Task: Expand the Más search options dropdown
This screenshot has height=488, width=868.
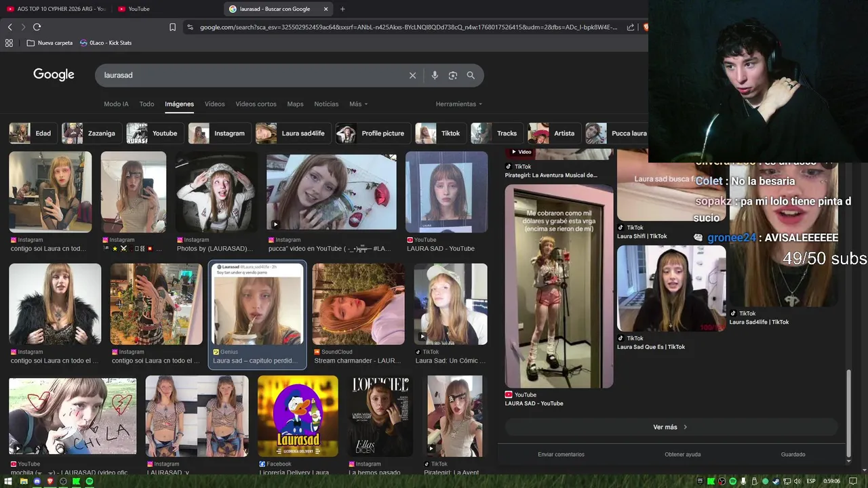Action: (358, 104)
